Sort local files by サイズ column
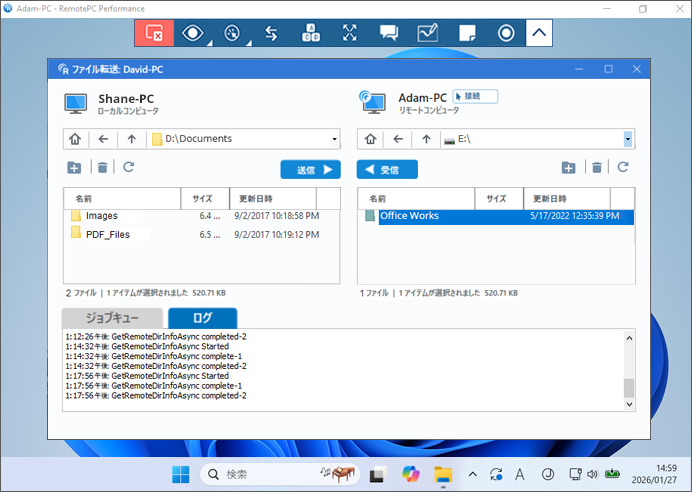 tap(205, 199)
